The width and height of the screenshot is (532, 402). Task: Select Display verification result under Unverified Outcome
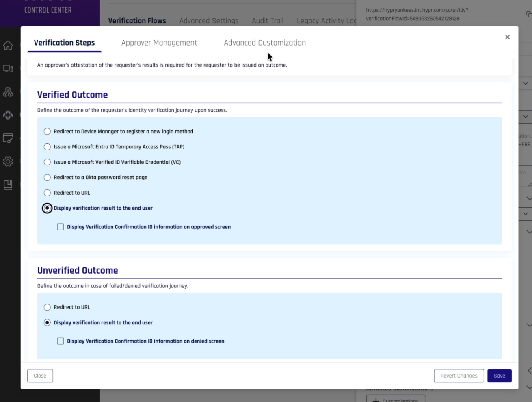point(47,323)
